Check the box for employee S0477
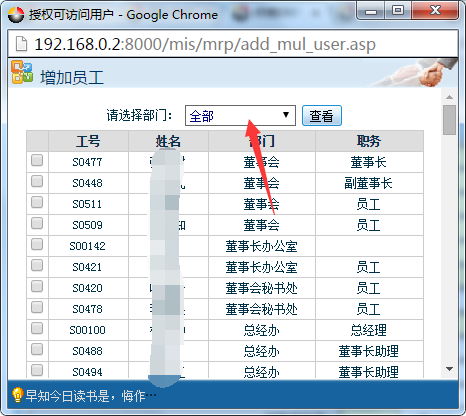Viewport: 466px width, 416px height. point(37,160)
